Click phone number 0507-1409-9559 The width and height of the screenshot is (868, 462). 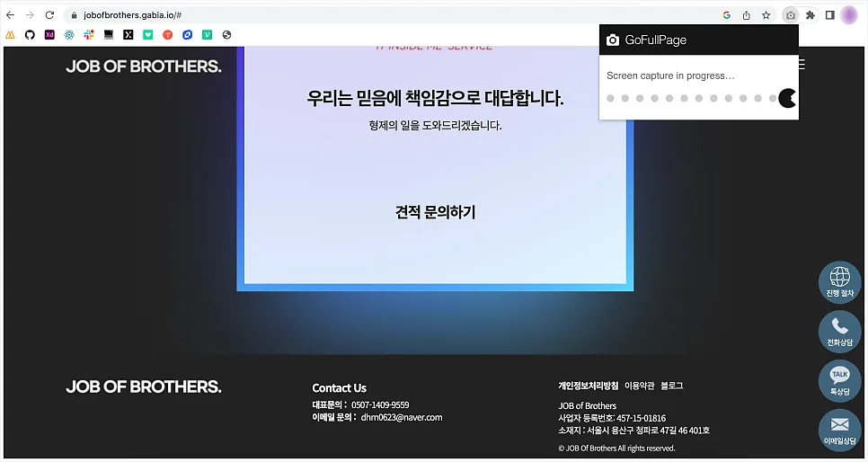coord(380,405)
